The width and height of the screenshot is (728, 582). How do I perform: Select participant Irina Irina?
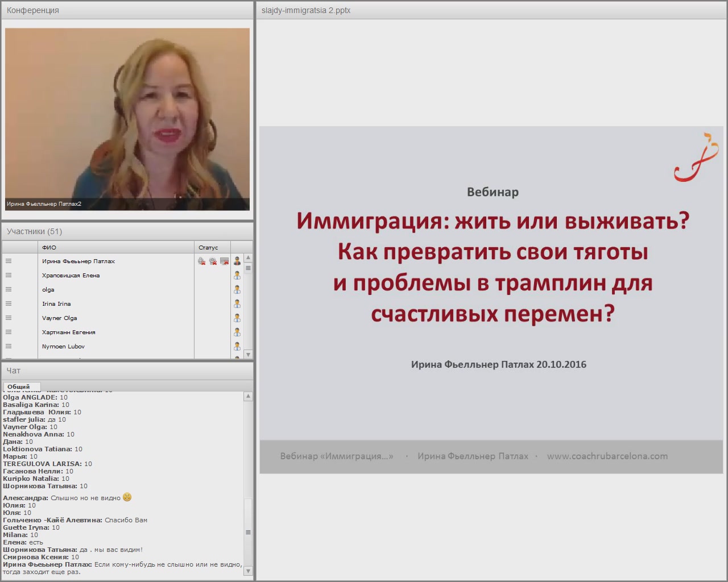[56, 304]
